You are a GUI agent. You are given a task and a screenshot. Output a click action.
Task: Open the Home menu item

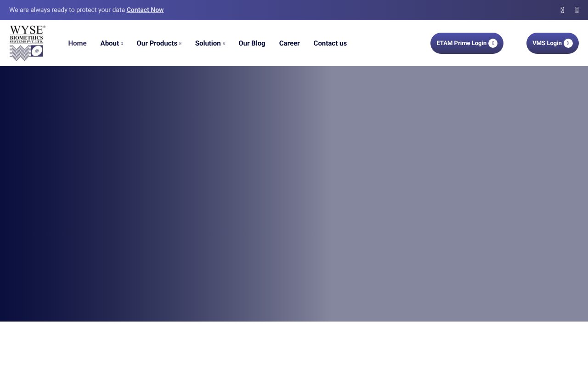pos(77,43)
